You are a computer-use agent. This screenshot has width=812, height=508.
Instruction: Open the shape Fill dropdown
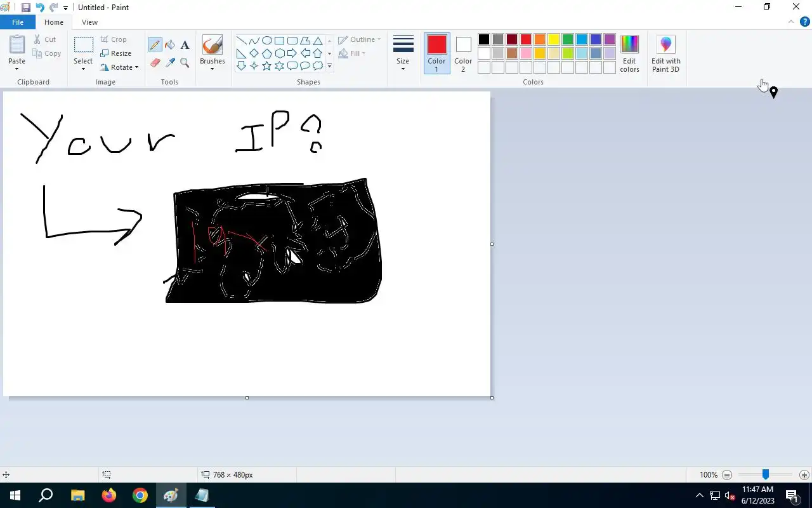pyautogui.click(x=352, y=53)
